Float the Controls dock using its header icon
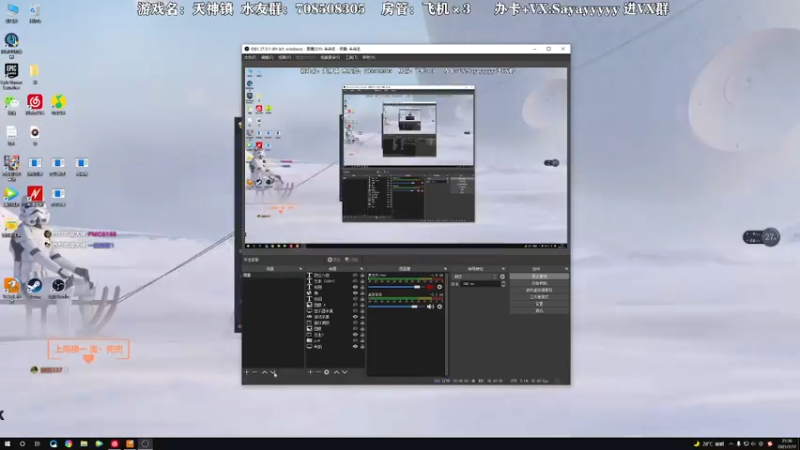This screenshot has height=450, width=800. point(566,269)
